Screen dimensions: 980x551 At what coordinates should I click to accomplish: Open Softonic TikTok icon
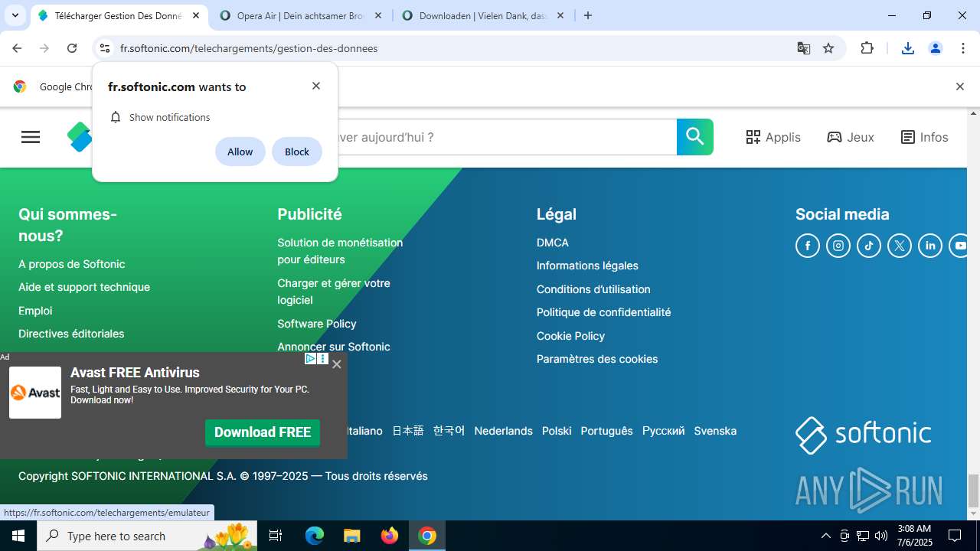tap(869, 246)
